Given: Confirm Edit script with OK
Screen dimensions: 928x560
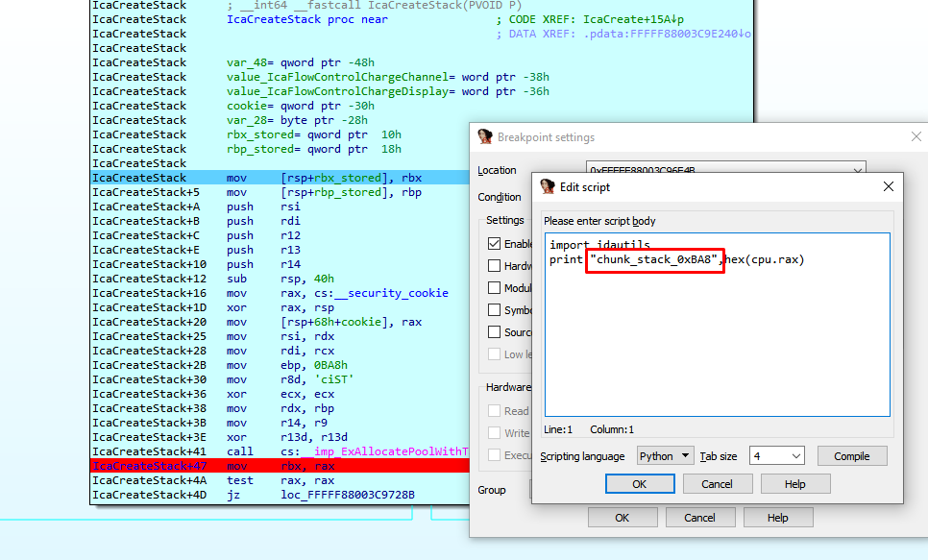Looking at the screenshot, I should [x=639, y=484].
